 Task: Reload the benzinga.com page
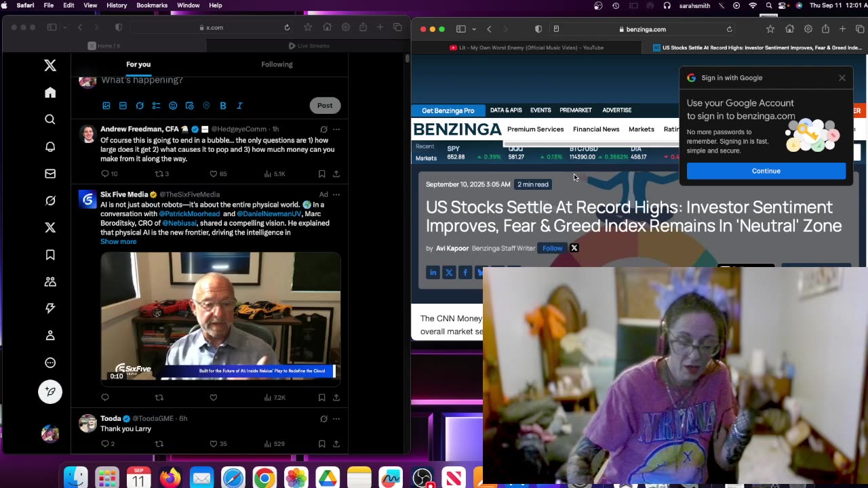click(x=730, y=29)
